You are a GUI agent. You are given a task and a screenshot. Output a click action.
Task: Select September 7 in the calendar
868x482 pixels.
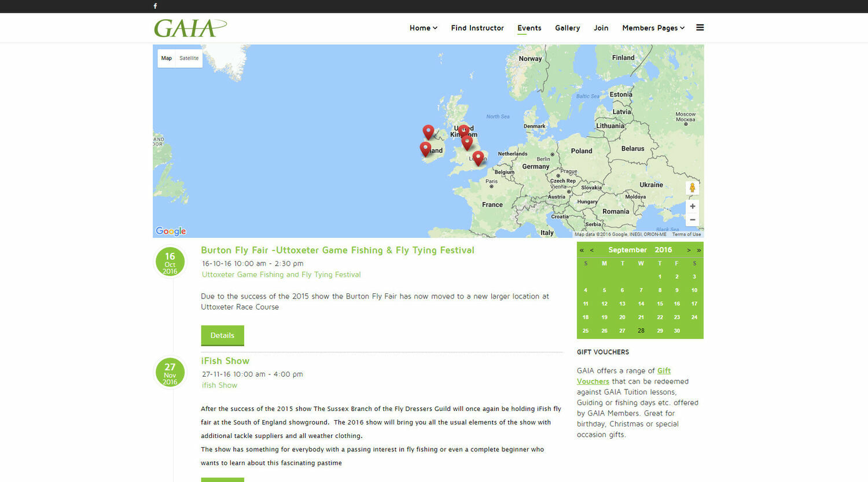point(641,290)
